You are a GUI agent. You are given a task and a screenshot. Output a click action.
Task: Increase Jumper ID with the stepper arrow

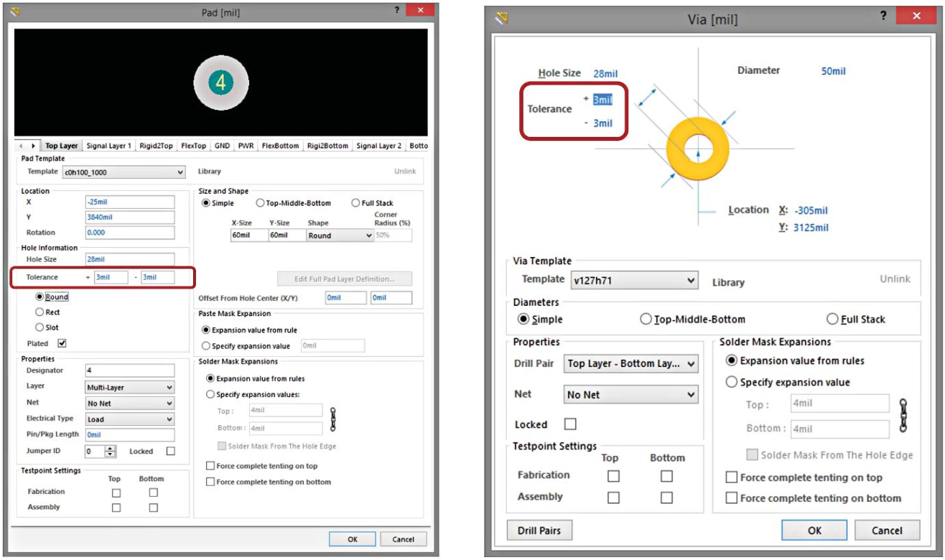(x=111, y=449)
